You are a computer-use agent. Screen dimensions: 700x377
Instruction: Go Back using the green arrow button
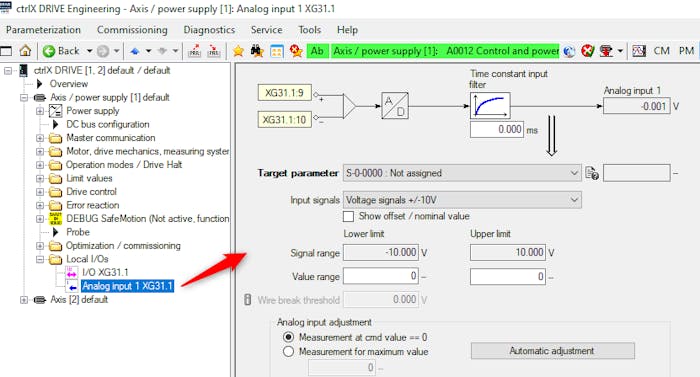61,51
